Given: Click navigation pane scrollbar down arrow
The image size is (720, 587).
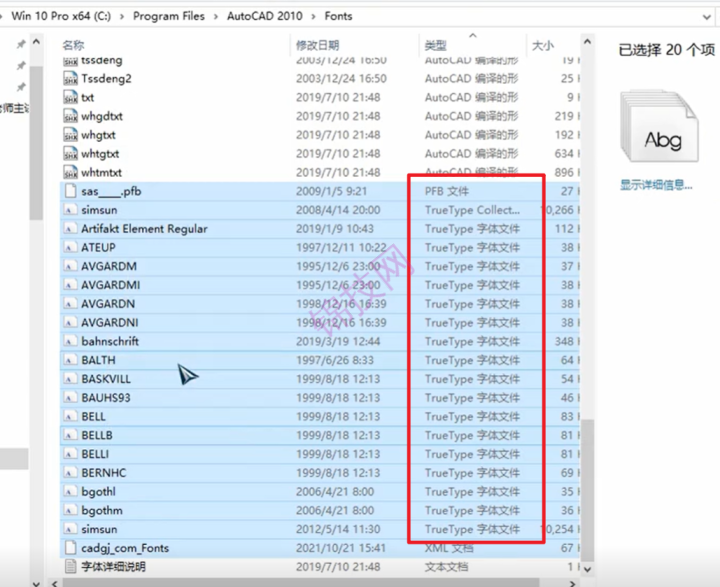Looking at the screenshot, I should click(36, 583).
